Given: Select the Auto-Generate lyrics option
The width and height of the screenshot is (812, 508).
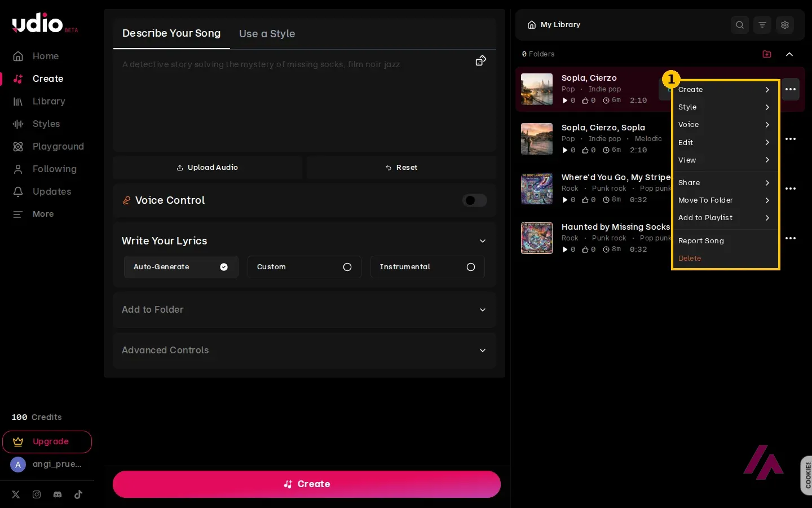Looking at the screenshot, I should 181,267.
